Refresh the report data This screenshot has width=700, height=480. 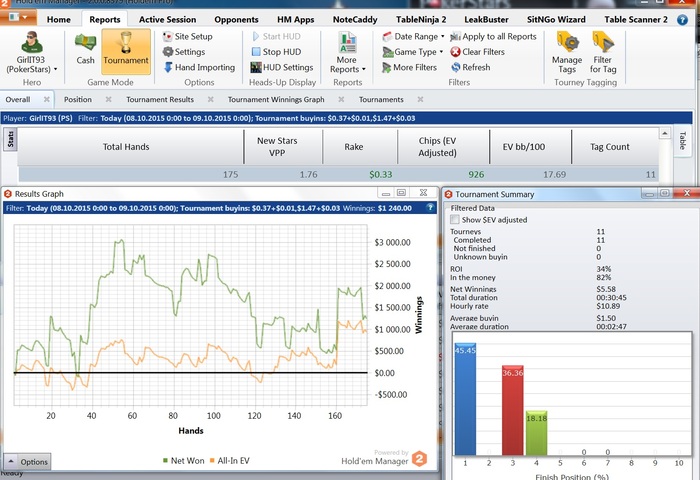tap(471, 67)
